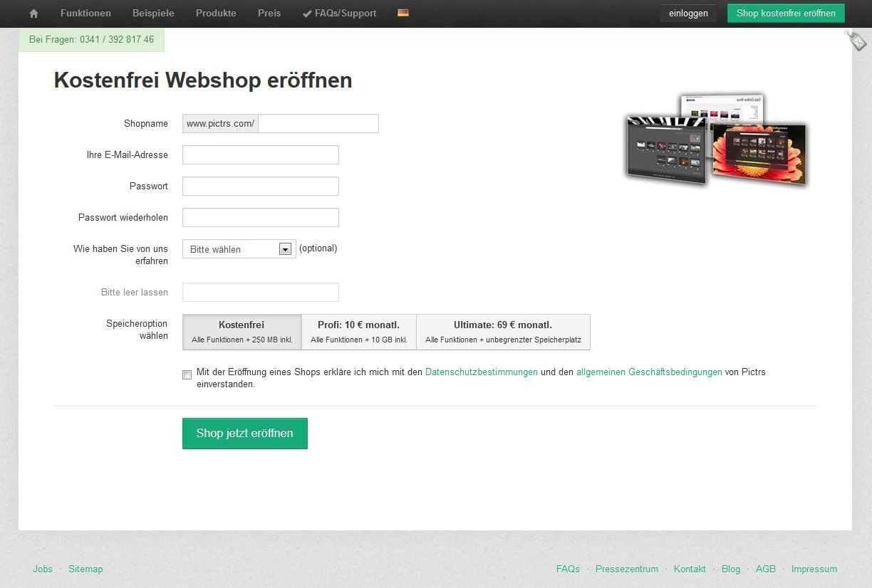This screenshot has width=872, height=588.
Task: Open the Datenschutzbestimmungen link
Action: [x=482, y=372]
